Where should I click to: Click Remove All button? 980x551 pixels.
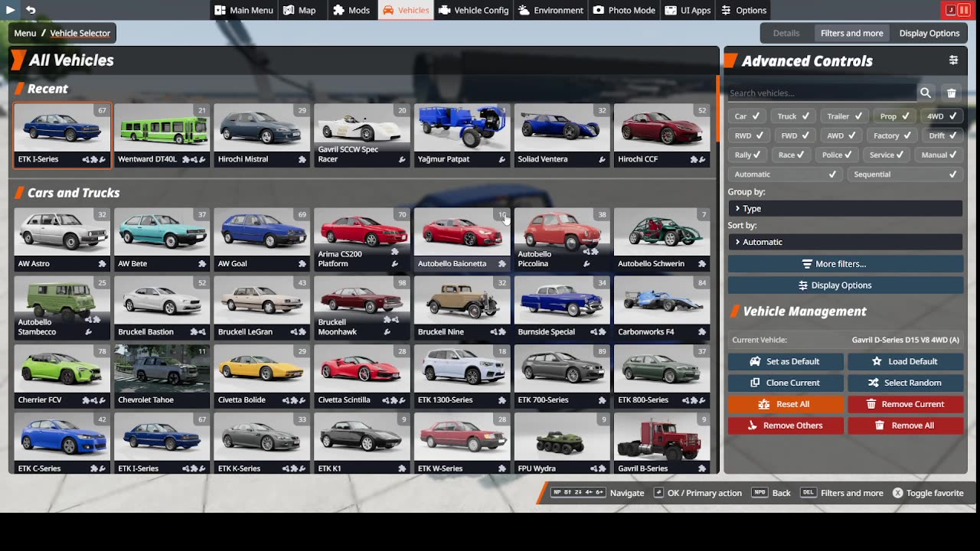pos(905,425)
